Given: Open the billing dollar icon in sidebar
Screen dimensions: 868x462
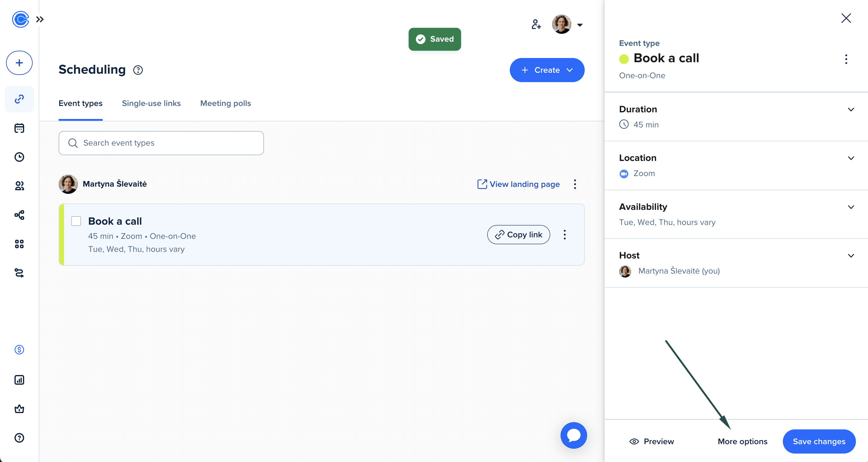Looking at the screenshot, I should pyautogui.click(x=19, y=350).
